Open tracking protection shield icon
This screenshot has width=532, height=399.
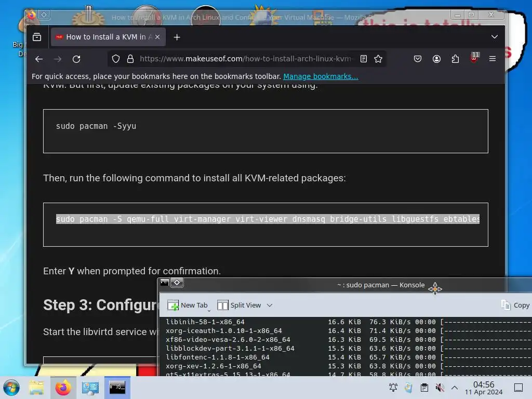coord(116,59)
